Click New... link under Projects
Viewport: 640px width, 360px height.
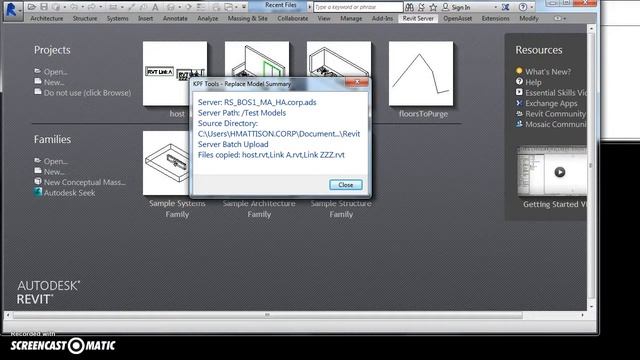54,82
